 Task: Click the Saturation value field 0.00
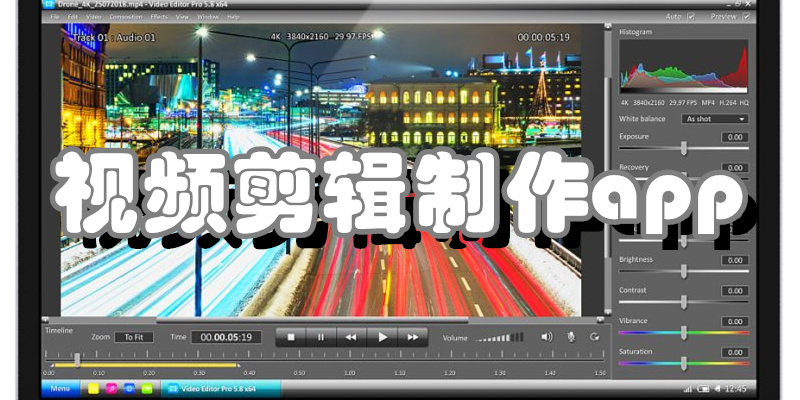(735, 352)
